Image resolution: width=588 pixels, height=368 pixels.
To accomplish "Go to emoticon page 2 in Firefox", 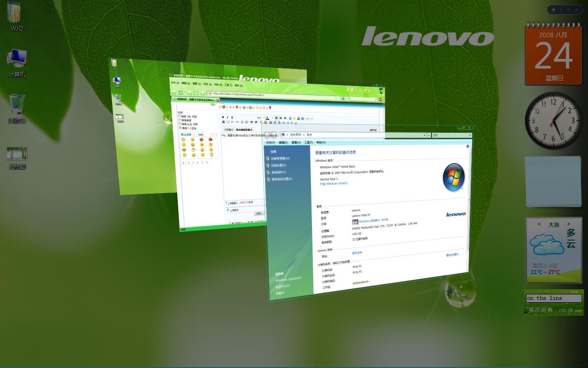I will click(x=188, y=162).
